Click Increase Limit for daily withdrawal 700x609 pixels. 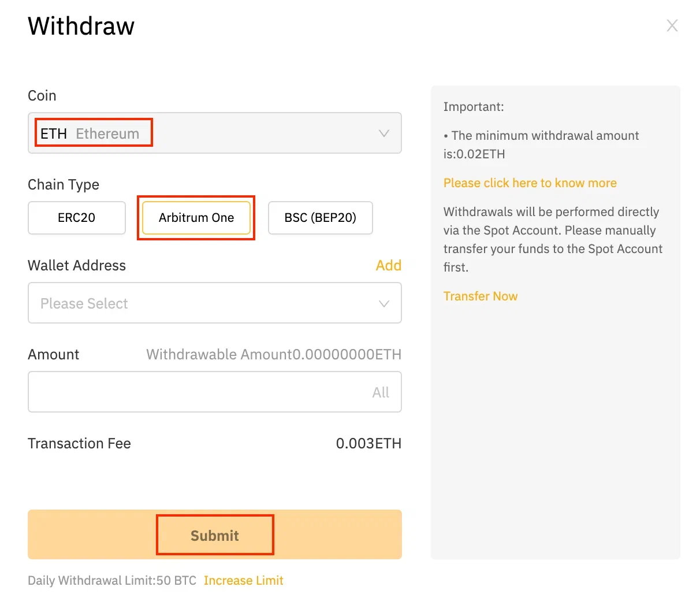(x=243, y=580)
